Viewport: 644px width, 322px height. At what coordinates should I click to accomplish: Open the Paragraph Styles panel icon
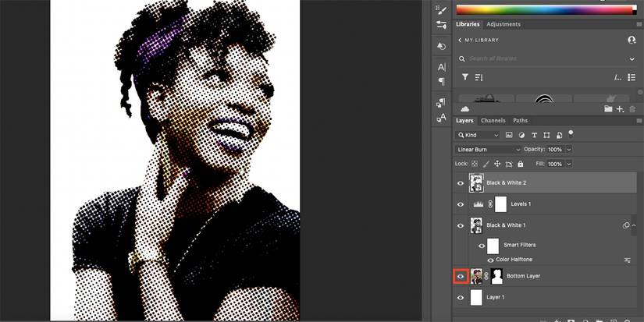[442, 103]
